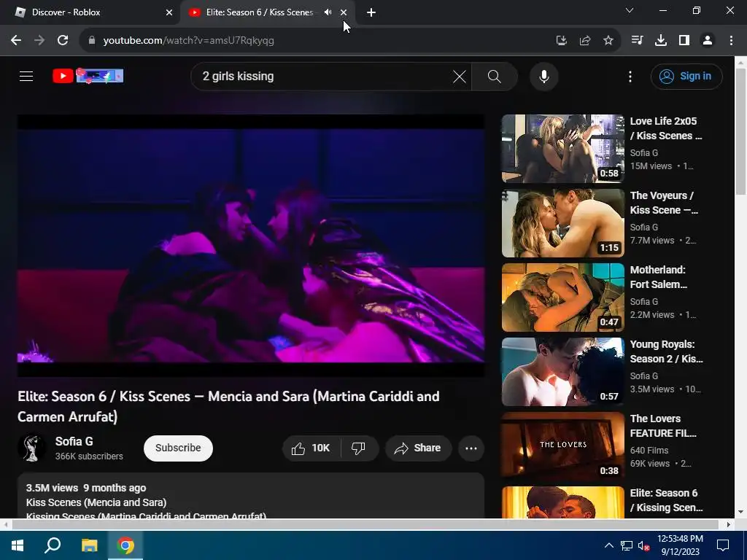Clear the search text with the X icon
The image size is (747, 560).
(x=460, y=76)
